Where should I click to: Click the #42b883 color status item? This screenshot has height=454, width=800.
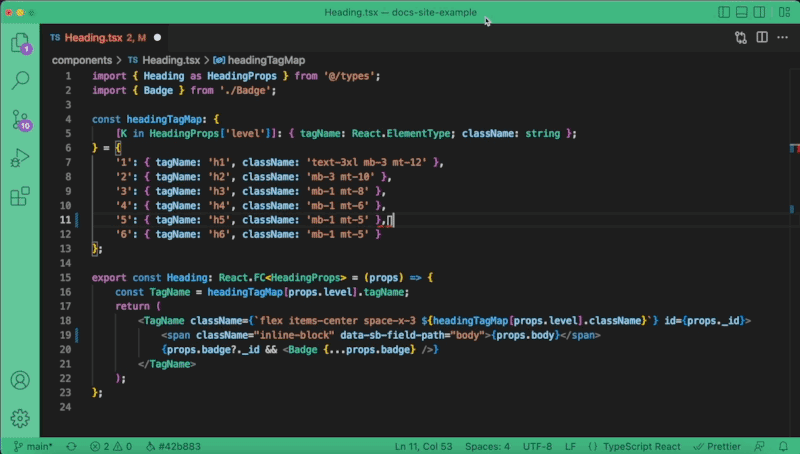[x=173, y=446]
